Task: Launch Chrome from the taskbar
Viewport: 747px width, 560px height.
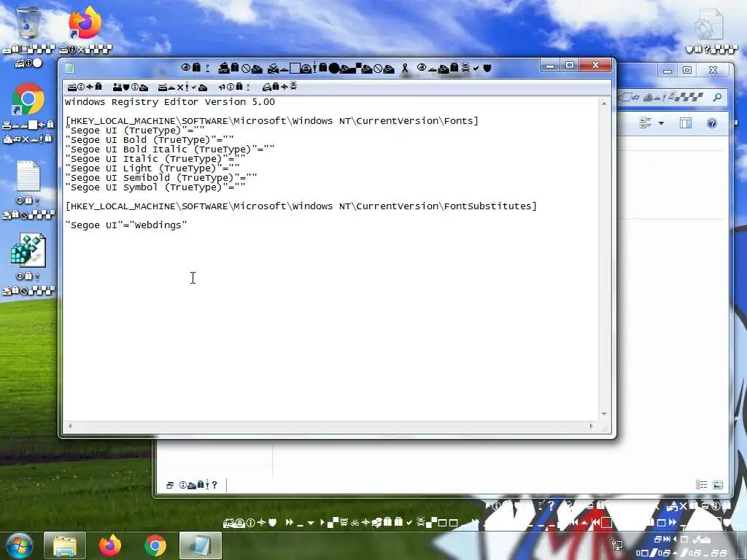Action: (155, 545)
